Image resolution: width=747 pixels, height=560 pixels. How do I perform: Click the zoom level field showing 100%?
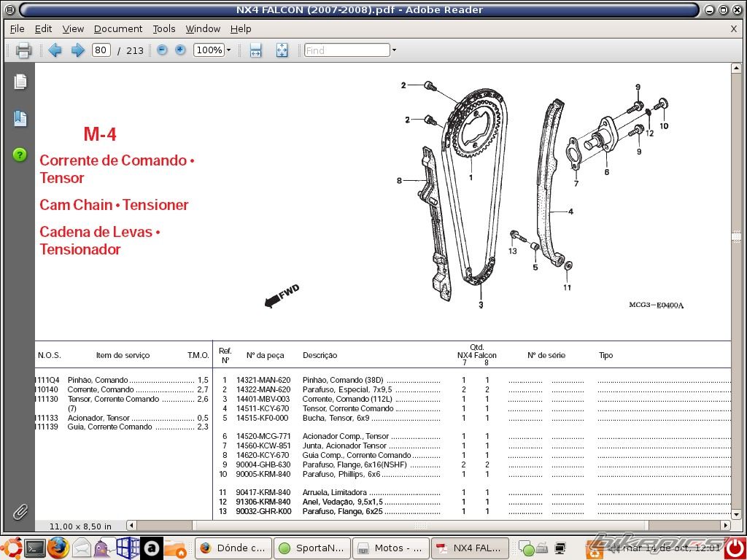(209, 50)
